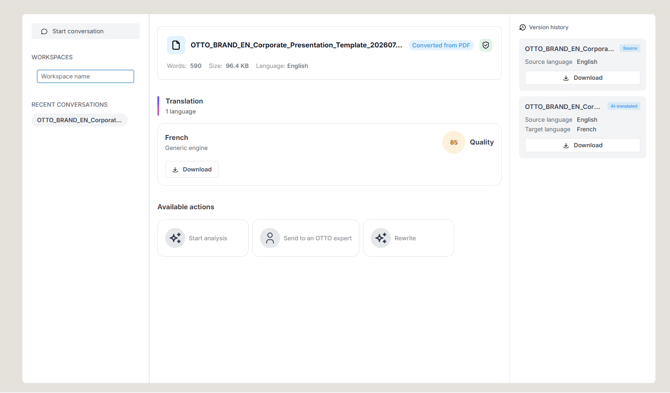Open the OTTO_BRAND_EN_Corporat... recent conversation

coord(79,120)
